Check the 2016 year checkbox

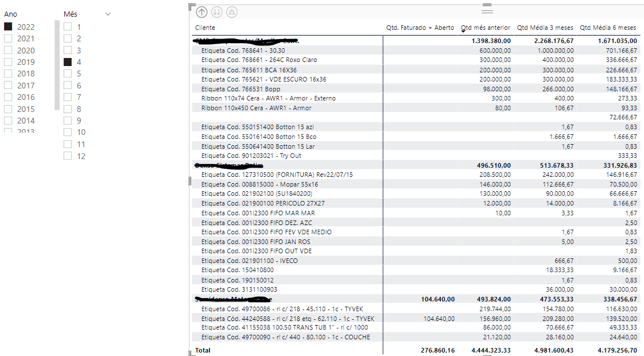[8, 96]
